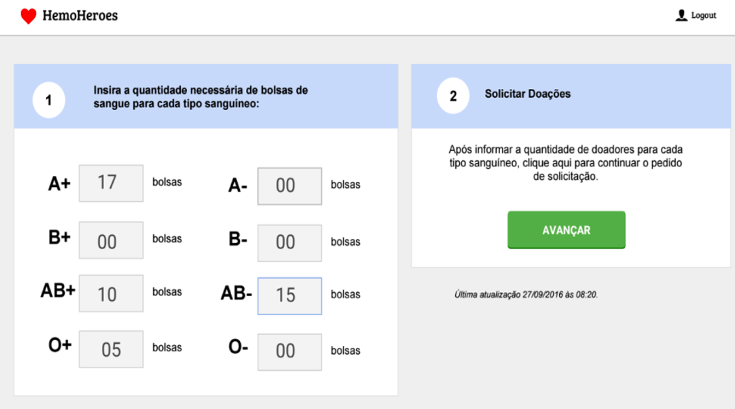Select the B- quantity input box

click(289, 242)
